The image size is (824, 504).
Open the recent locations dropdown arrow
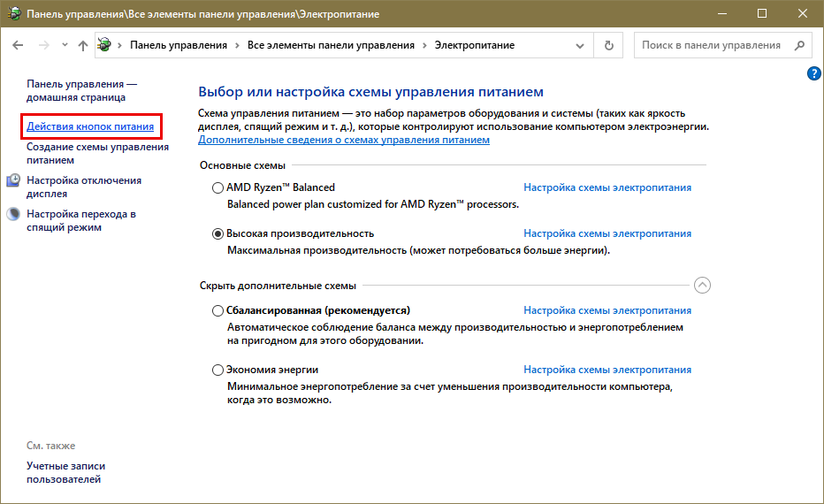(x=64, y=45)
